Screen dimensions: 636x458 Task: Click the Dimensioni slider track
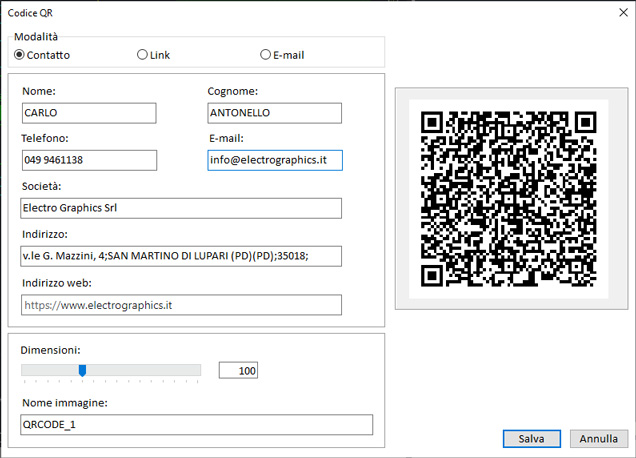pyautogui.click(x=111, y=370)
